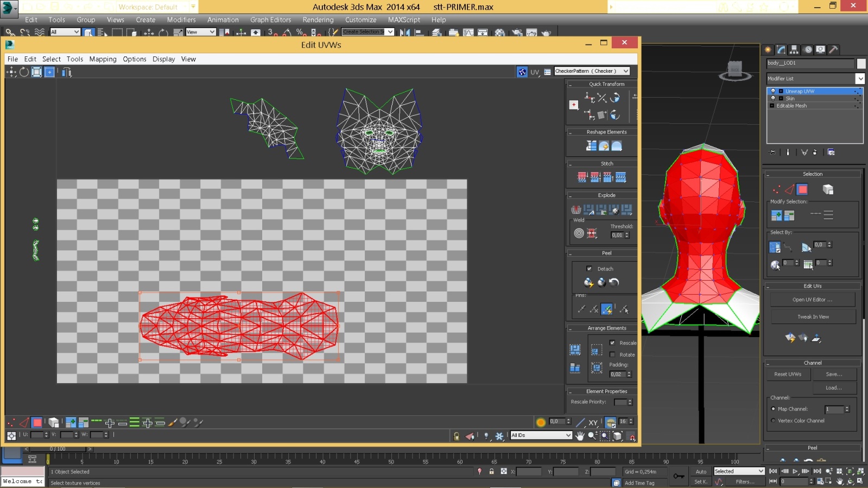Open the Modifier List dropdown
This screenshot has width=868, height=488.
pos(815,79)
